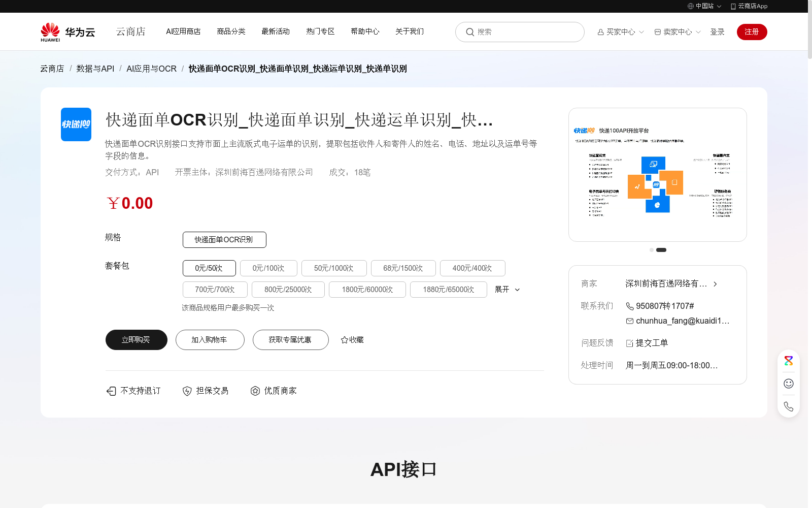Image resolution: width=812 pixels, height=508 pixels.
Task: Select the 快递面单OCR识别 specification
Action: [x=224, y=240]
